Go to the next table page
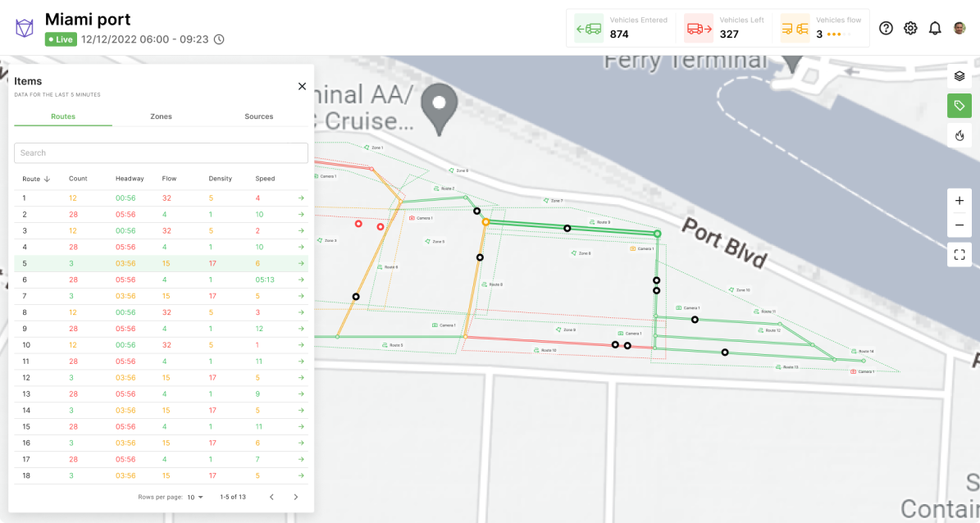The height and width of the screenshot is (523, 980). (295, 497)
